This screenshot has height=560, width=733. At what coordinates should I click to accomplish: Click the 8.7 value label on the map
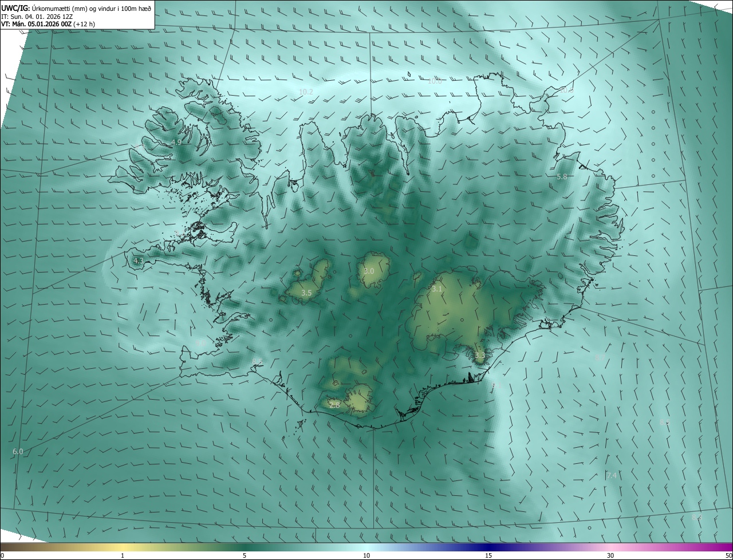(600, 357)
